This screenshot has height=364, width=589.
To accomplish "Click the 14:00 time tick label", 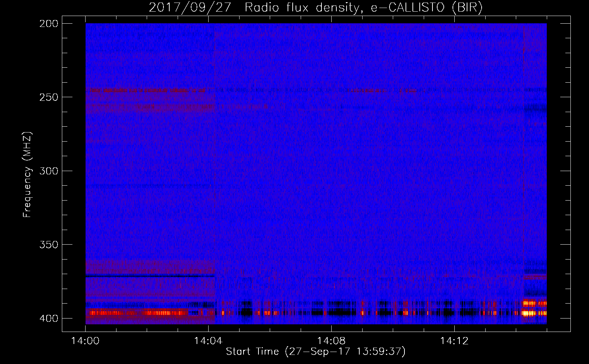I will (85, 341).
